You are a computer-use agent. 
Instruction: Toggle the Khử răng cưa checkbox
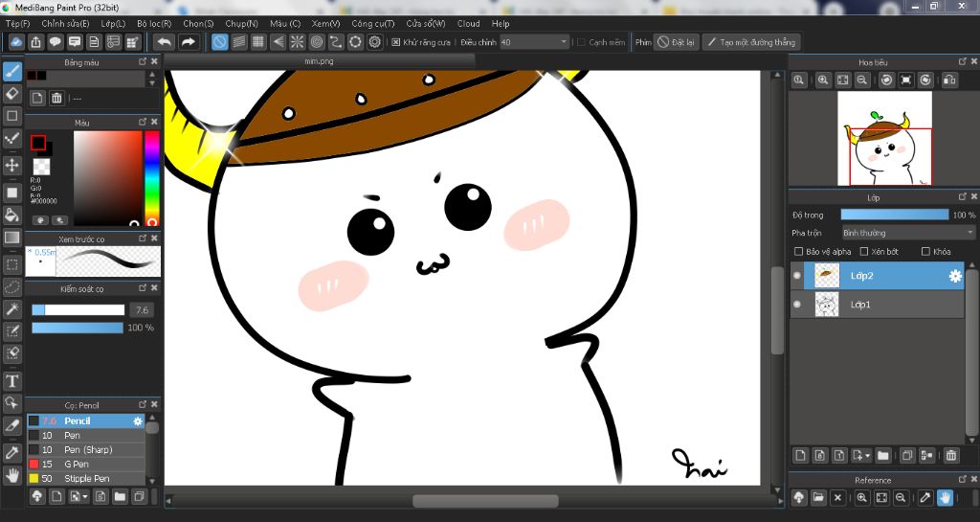(x=396, y=42)
